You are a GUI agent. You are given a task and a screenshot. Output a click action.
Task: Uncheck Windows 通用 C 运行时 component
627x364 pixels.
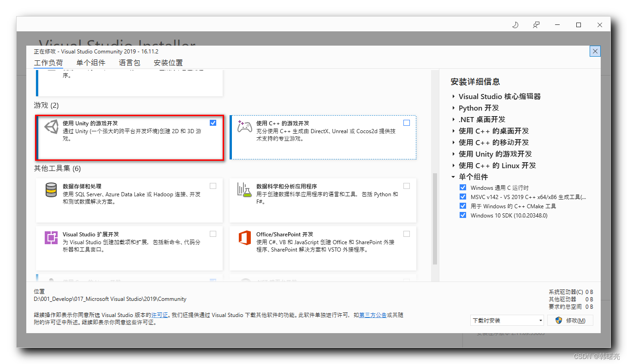(463, 188)
